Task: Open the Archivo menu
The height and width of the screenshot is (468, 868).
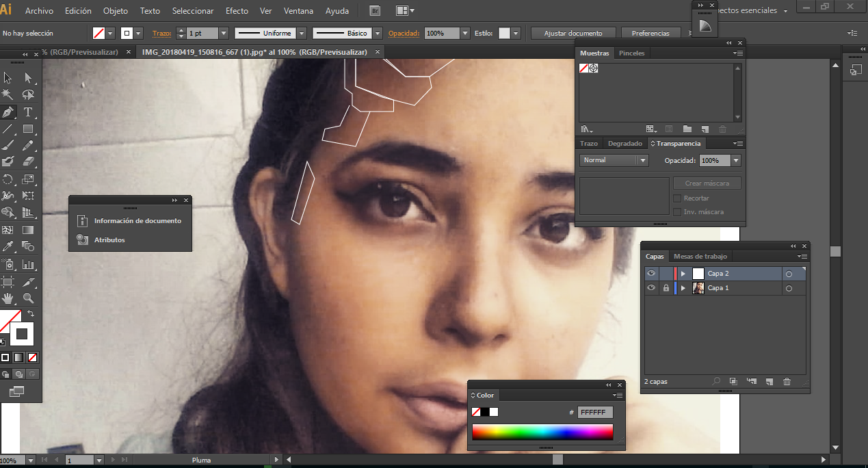Action: [x=39, y=11]
